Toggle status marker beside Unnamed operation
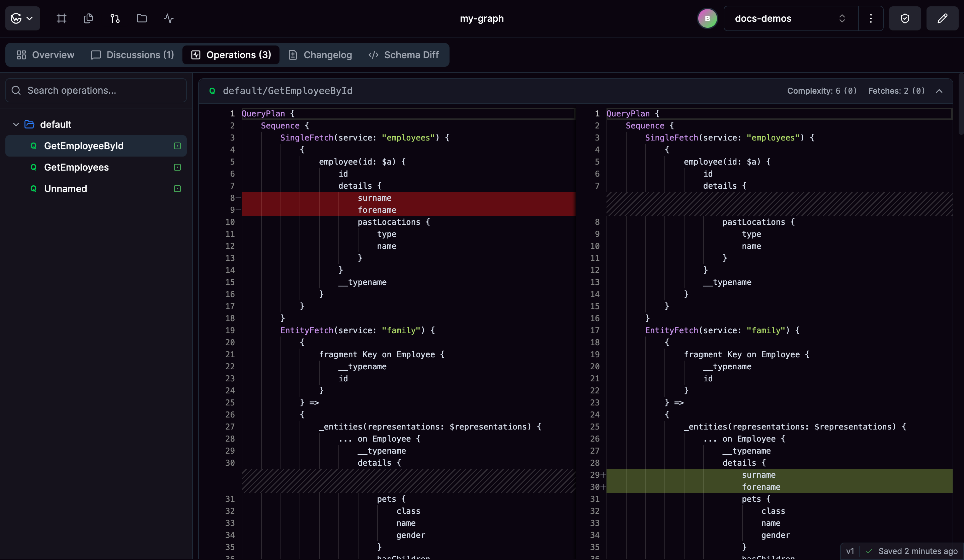The width and height of the screenshot is (964, 560). (177, 188)
